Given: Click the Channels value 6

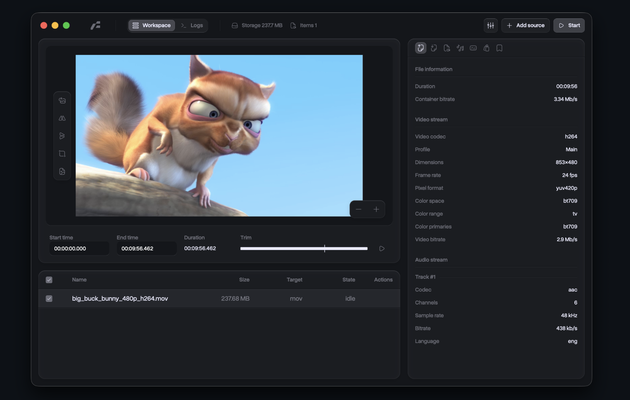Looking at the screenshot, I should click(x=575, y=302).
